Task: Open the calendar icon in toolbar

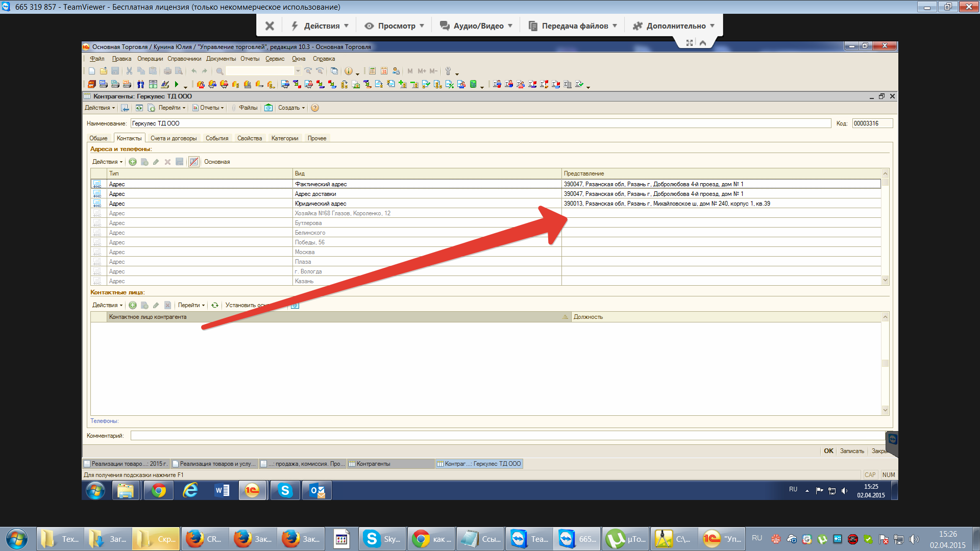Action: click(x=384, y=71)
